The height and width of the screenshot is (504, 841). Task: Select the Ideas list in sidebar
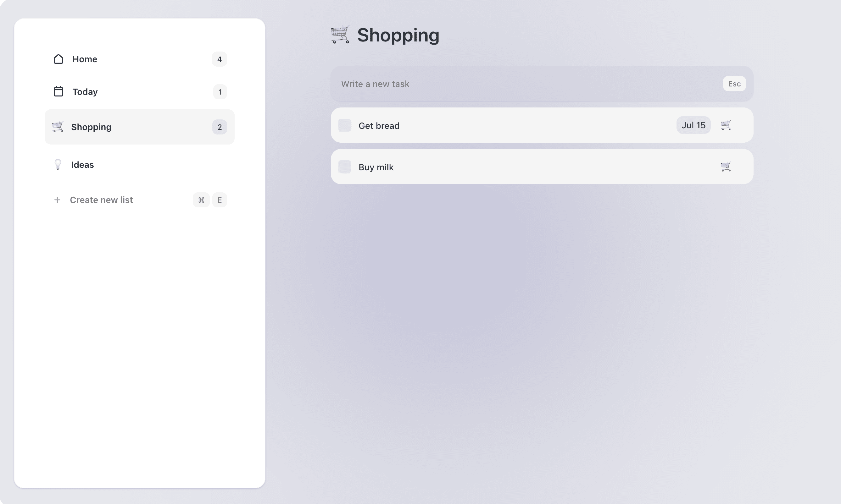[82, 165]
